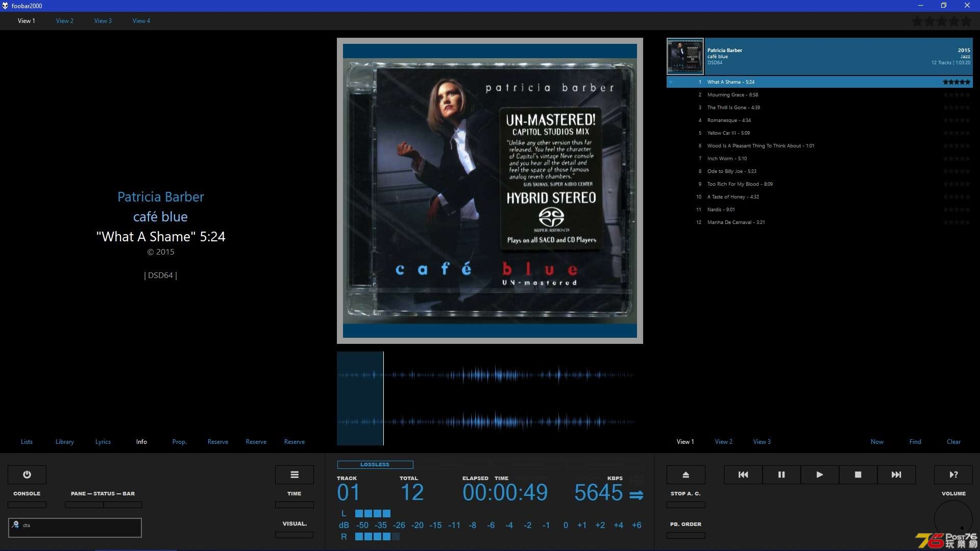
Task: Select the Info panel tab
Action: pos(141,442)
